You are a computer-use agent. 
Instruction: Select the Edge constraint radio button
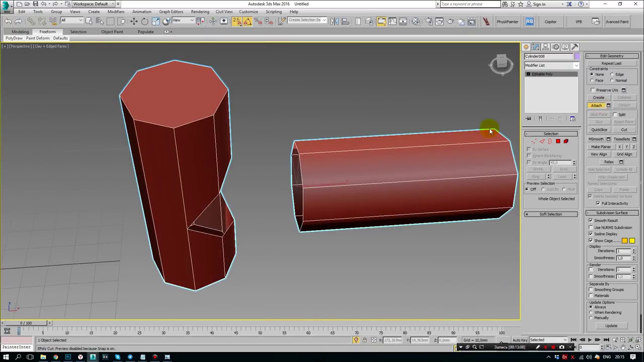coord(612,74)
